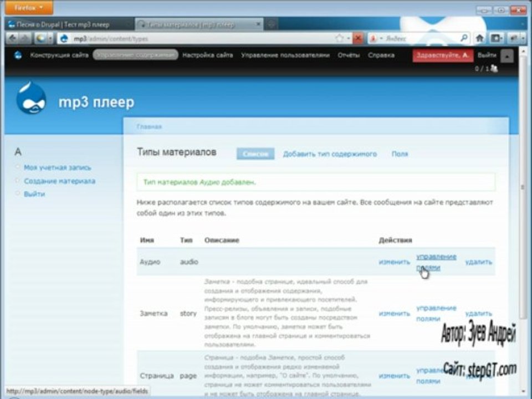This screenshot has height=399, width=532.
Task: Open 'Добавить тип содержимого' tab
Action: pos(330,154)
